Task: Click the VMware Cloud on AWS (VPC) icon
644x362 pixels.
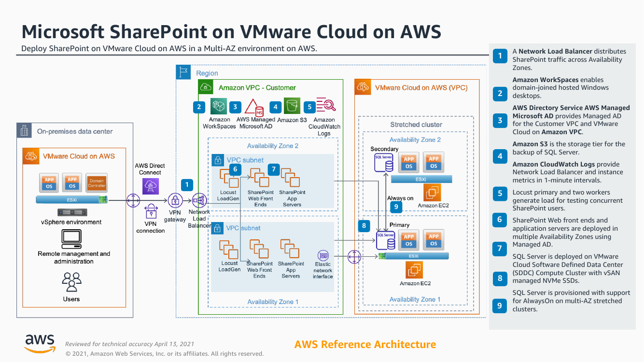Action: (x=363, y=87)
